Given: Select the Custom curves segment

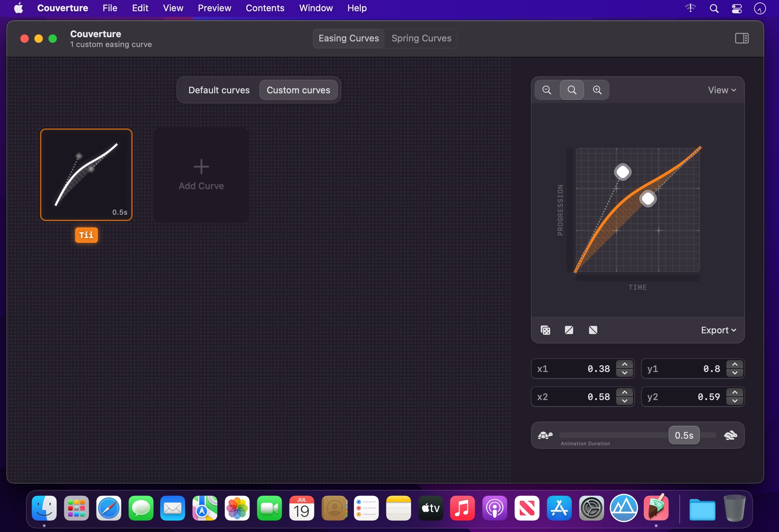Looking at the screenshot, I should click(x=298, y=90).
